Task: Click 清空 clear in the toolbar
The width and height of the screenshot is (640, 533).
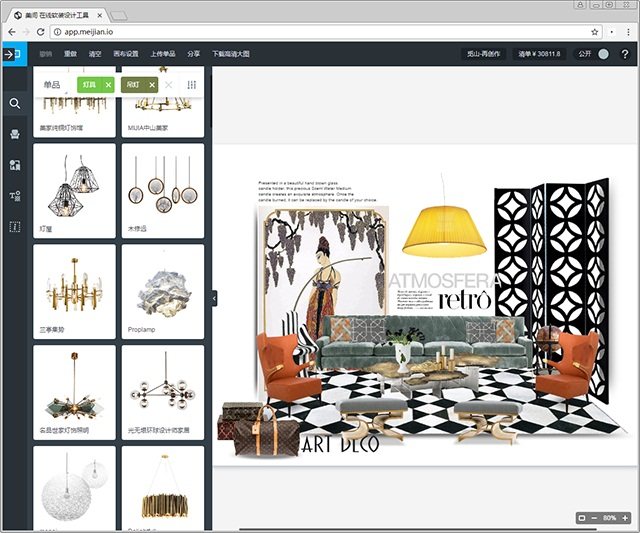Action: (x=95, y=54)
